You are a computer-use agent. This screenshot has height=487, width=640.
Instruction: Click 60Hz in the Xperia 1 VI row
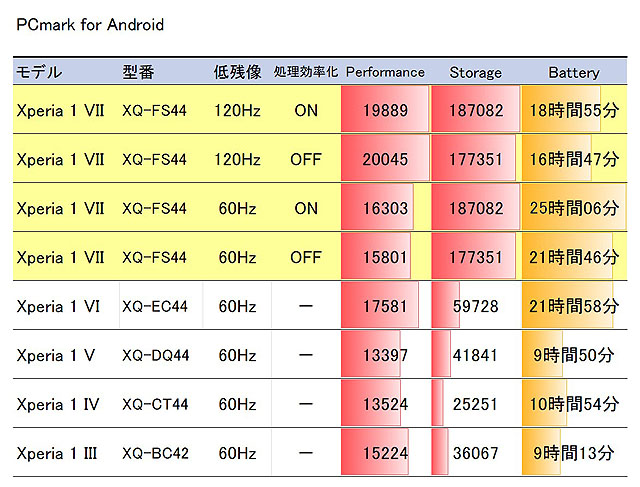(237, 306)
